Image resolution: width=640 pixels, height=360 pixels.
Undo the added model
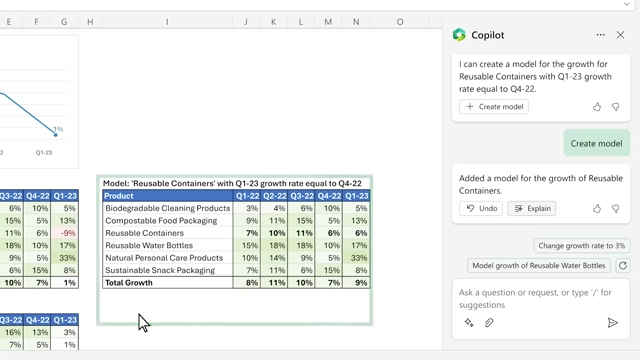coord(480,209)
